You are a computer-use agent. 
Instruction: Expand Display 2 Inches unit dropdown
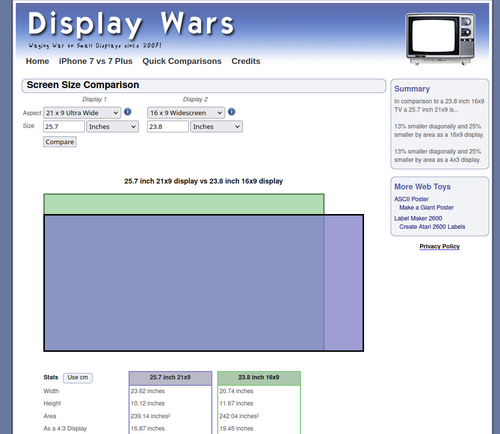(216, 127)
